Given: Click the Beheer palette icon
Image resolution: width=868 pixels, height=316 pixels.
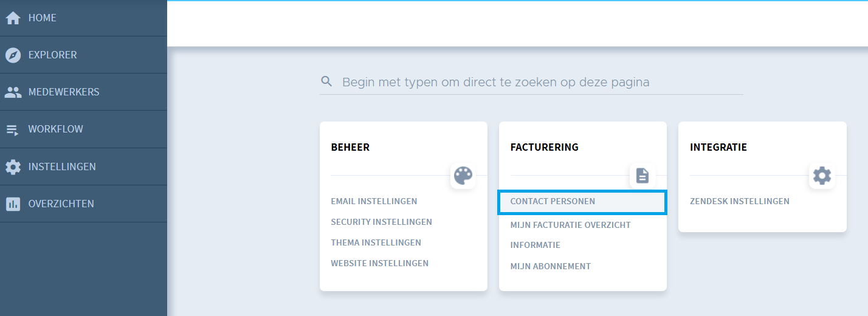Looking at the screenshot, I should coord(463,176).
